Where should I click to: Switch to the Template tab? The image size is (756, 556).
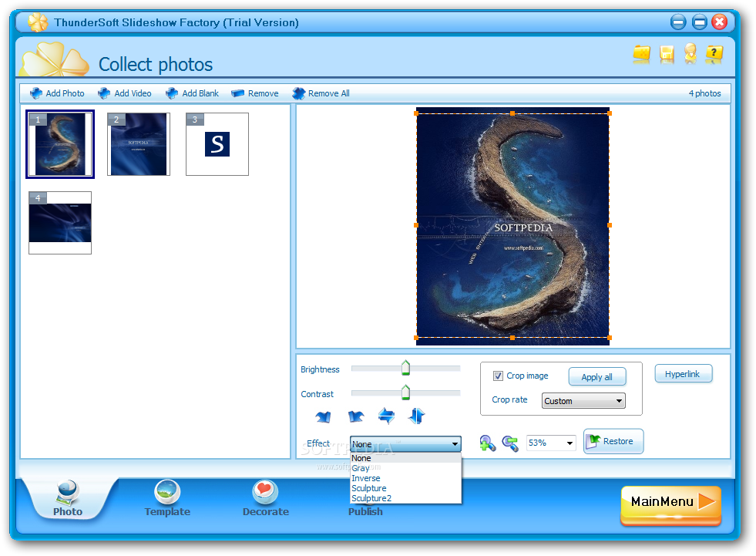click(x=167, y=499)
